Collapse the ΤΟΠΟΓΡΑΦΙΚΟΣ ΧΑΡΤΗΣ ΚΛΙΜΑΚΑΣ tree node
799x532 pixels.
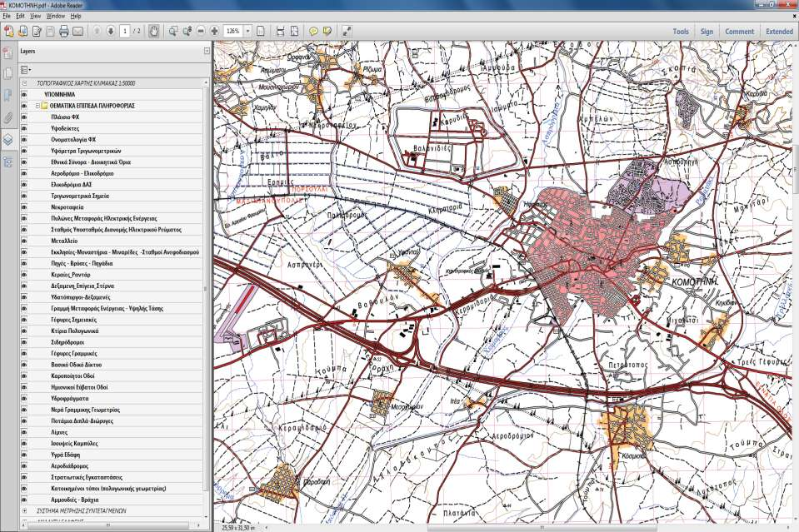[24, 83]
